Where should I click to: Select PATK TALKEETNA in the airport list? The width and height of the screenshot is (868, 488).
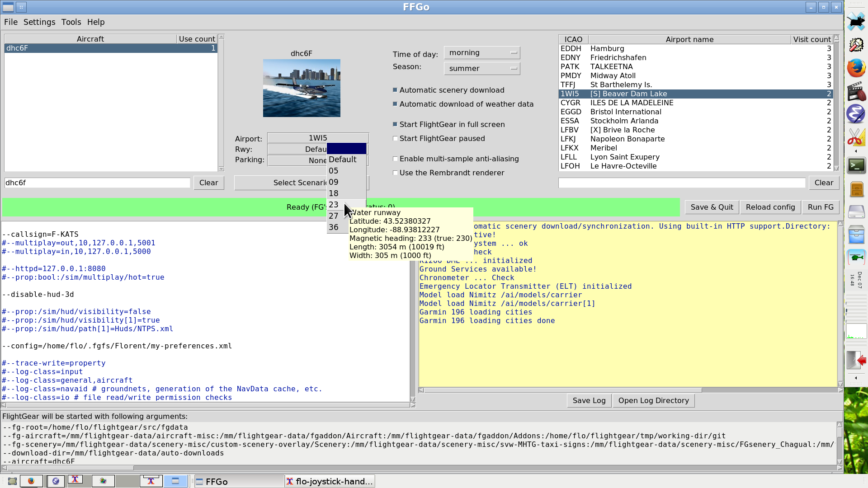[696, 66]
